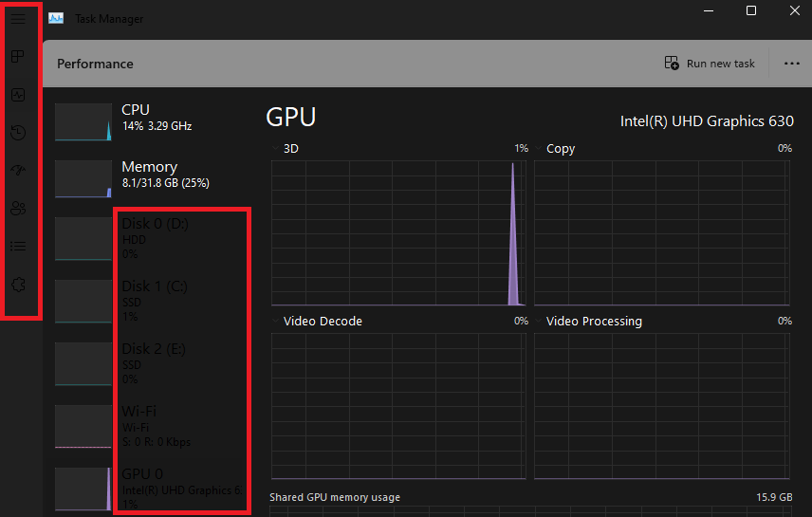Click the 14% 3.29 GHz CPU value
812x517 pixels.
(x=157, y=126)
